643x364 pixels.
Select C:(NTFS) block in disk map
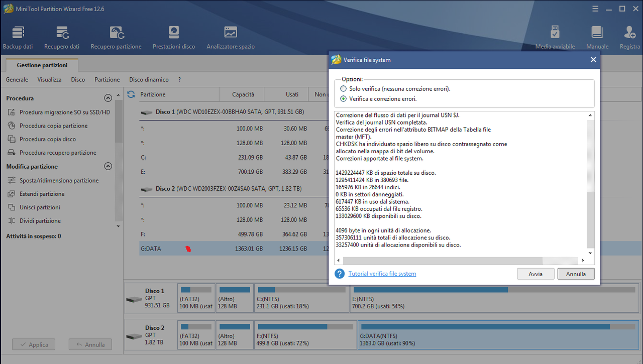click(x=301, y=298)
